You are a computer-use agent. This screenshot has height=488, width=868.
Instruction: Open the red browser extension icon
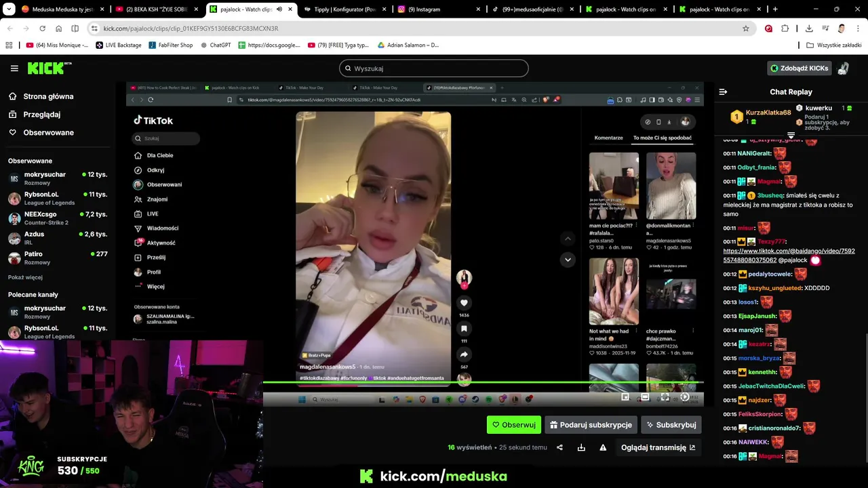(x=768, y=28)
